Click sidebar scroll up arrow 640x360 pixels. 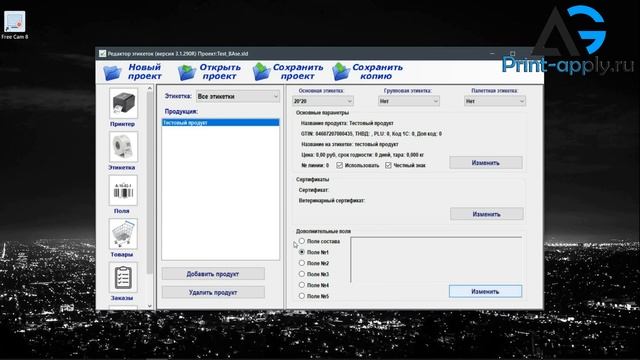coord(150,88)
